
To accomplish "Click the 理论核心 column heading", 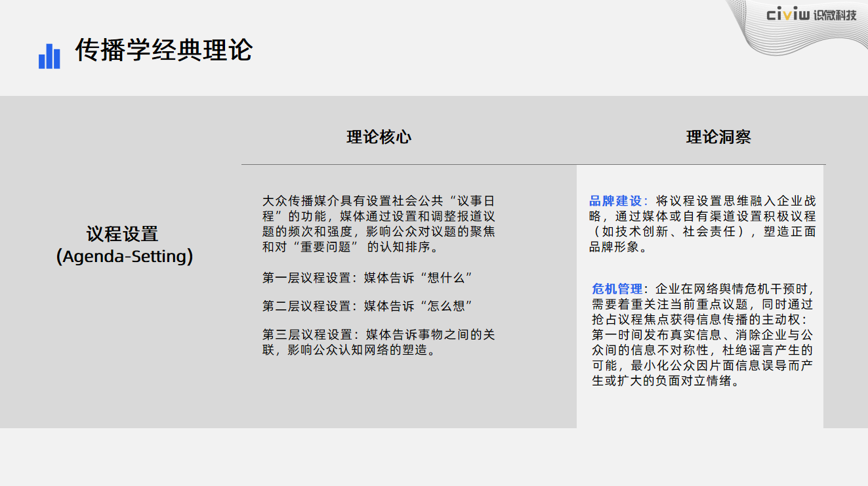I will pos(379,137).
